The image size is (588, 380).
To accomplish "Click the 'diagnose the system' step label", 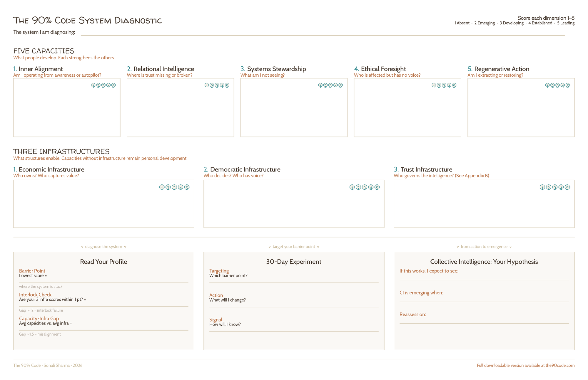I will pos(103,247).
